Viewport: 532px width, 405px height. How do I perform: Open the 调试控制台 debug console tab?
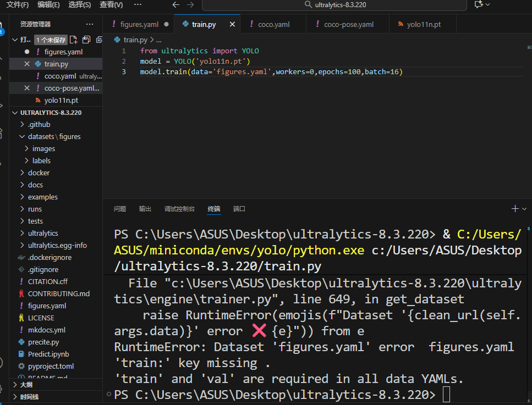(x=179, y=209)
